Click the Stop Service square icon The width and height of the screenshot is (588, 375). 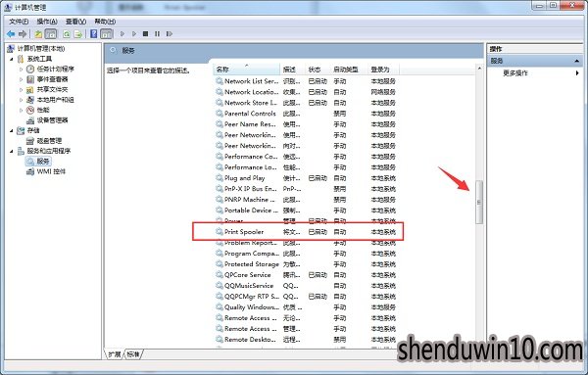pos(145,34)
